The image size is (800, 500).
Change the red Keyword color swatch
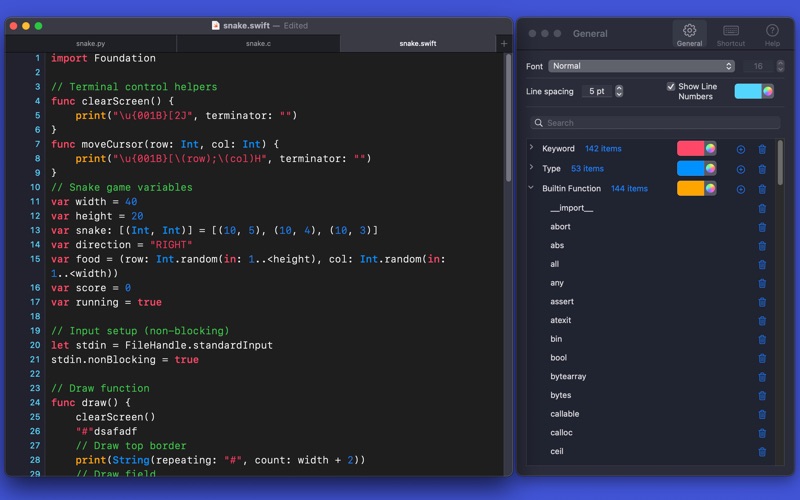(697, 148)
